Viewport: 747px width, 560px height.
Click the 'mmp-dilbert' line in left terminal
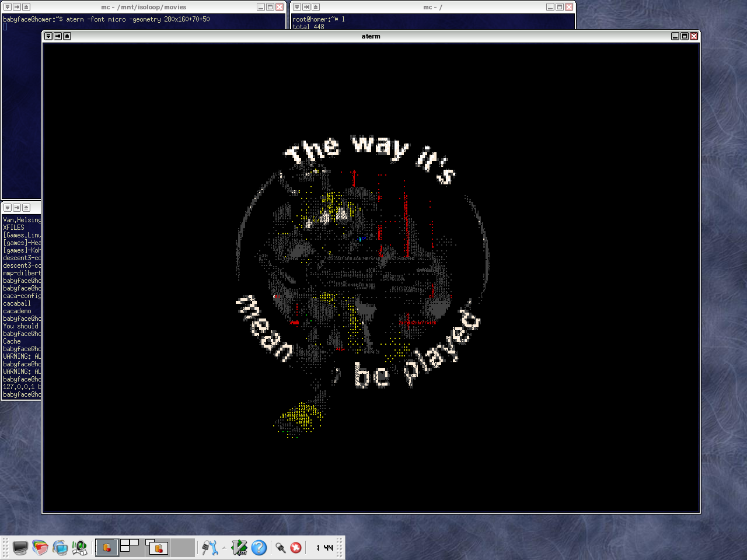pyautogui.click(x=22, y=273)
